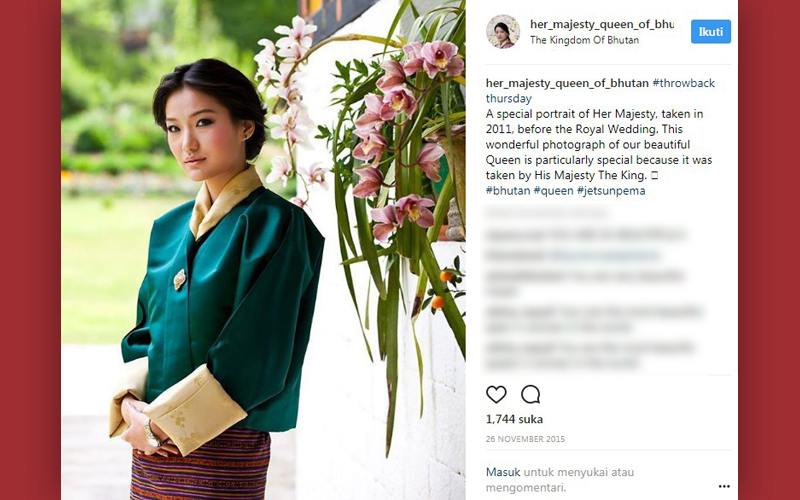Image resolution: width=800 pixels, height=500 pixels.
Task: Follow the account with Ikuti button
Action: tap(711, 32)
